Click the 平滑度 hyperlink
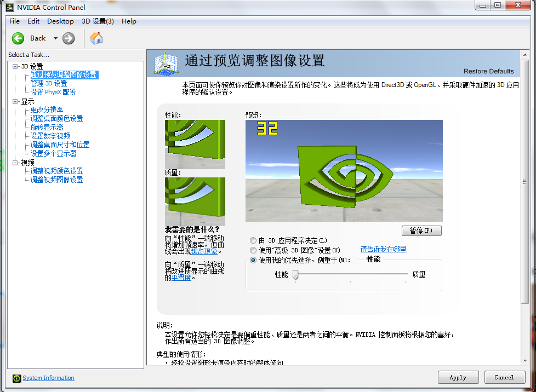 pyautogui.click(x=181, y=278)
